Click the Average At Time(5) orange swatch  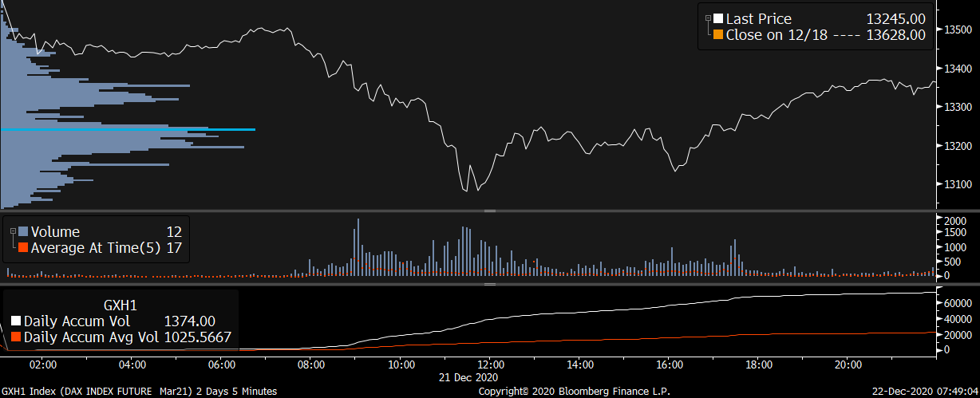23,248
